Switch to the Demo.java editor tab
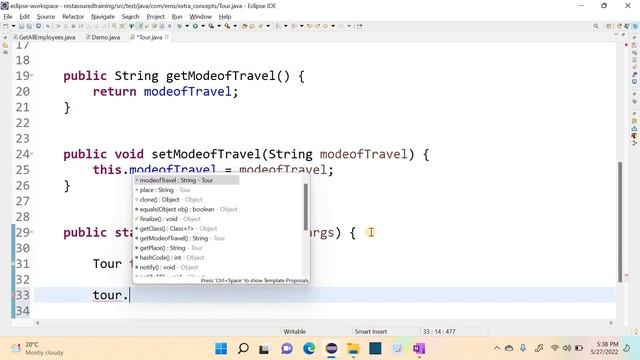640x360 pixels. click(x=103, y=37)
